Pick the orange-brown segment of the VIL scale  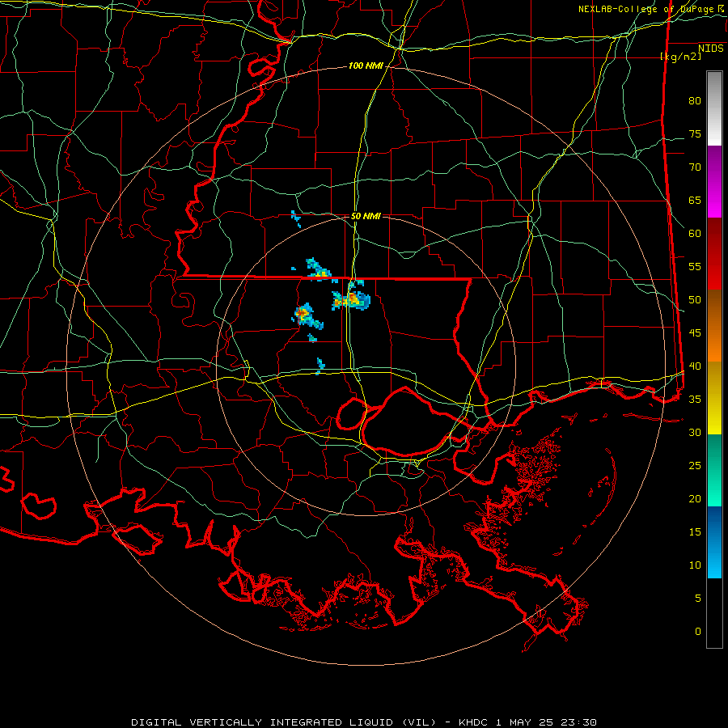(714, 325)
